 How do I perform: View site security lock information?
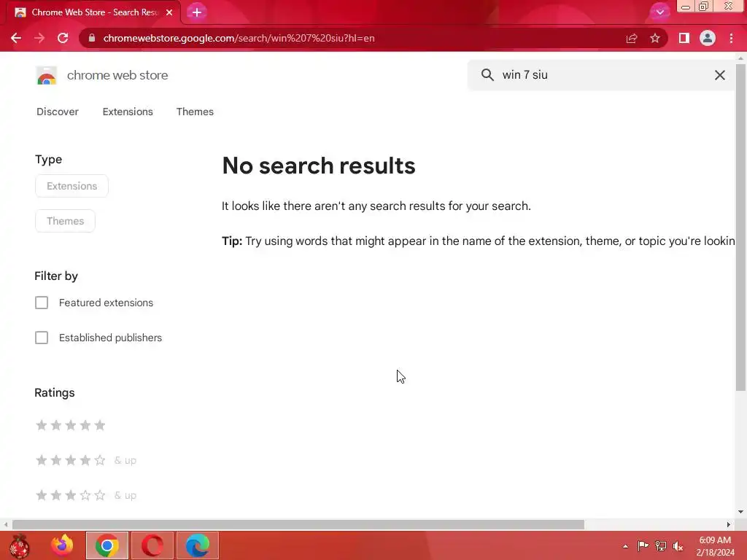click(92, 38)
